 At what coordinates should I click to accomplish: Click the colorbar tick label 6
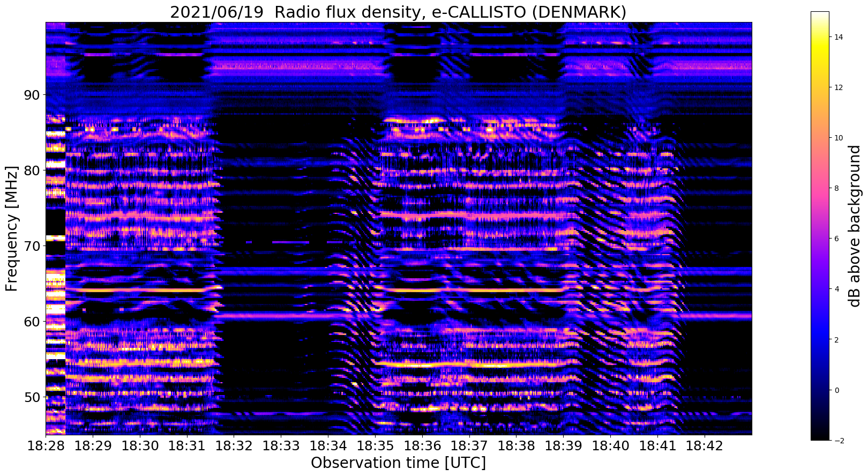836,239
